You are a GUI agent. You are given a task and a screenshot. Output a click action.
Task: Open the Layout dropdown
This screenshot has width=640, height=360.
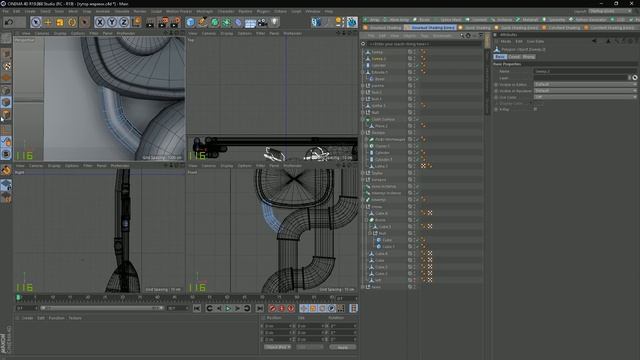[610, 11]
